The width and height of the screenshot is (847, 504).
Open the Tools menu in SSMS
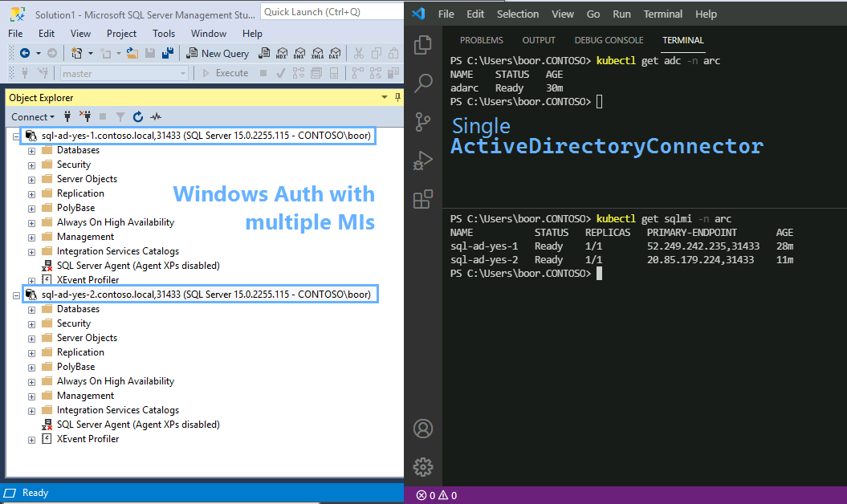pyautogui.click(x=164, y=34)
